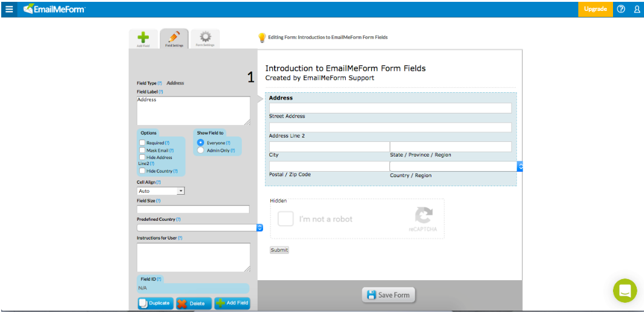Click the Street Address input field
This screenshot has height=313, width=644.
(x=390, y=108)
